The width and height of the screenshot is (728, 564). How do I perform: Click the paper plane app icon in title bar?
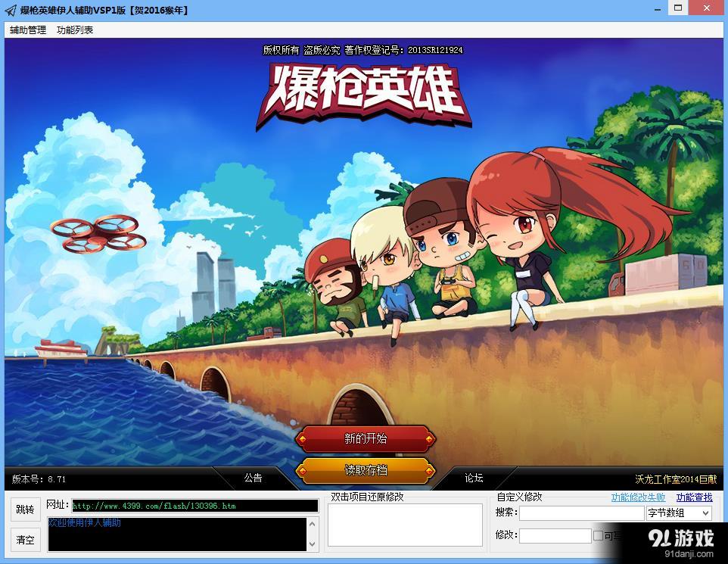11,10
